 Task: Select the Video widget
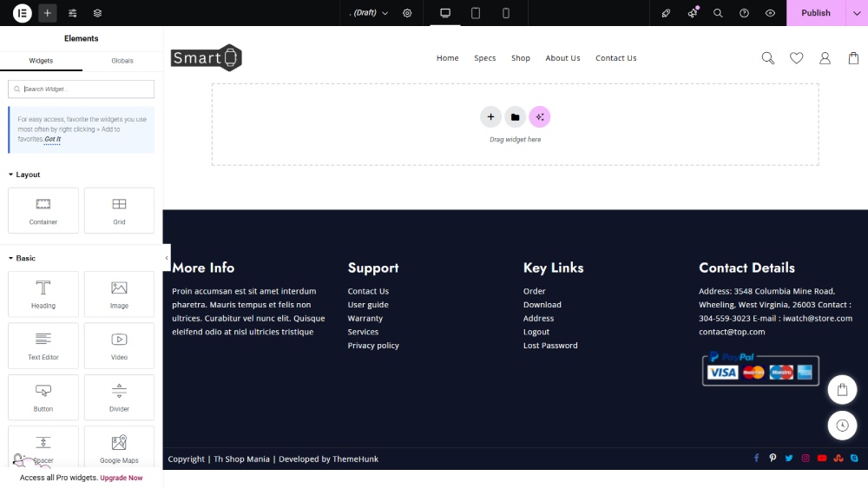(119, 346)
